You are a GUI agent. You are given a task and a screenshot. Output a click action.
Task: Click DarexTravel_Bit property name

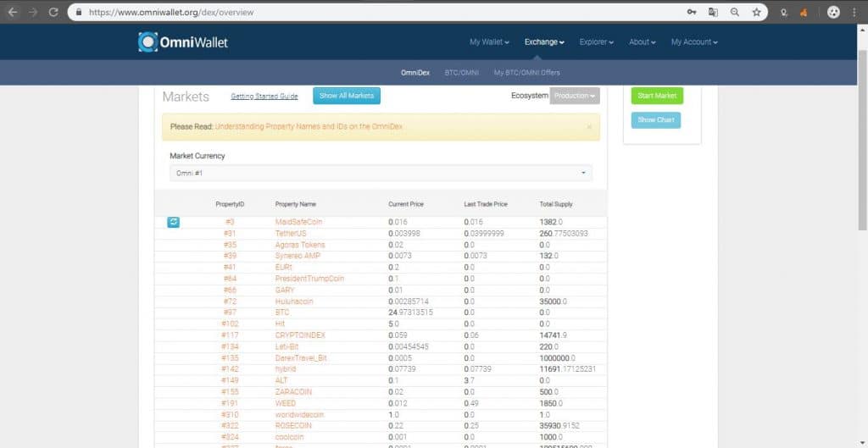click(x=301, y=358)
